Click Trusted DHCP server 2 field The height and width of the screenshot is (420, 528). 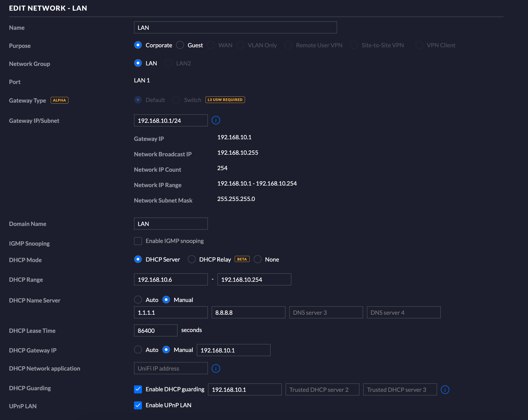pyautogui.click(x=322, y=390)
